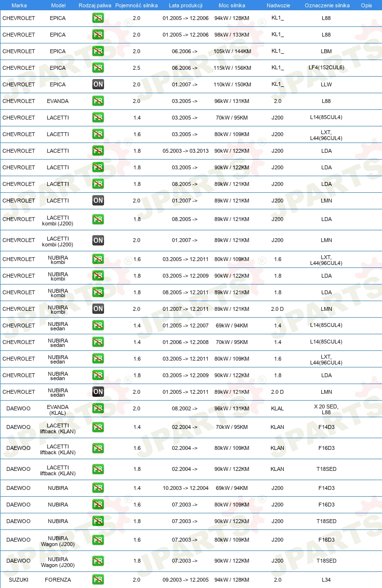This screenshot has height=588, width=382.
Task: Click the ON diesel icon in the Epica LLW row
Action: [x=98, y=84]
